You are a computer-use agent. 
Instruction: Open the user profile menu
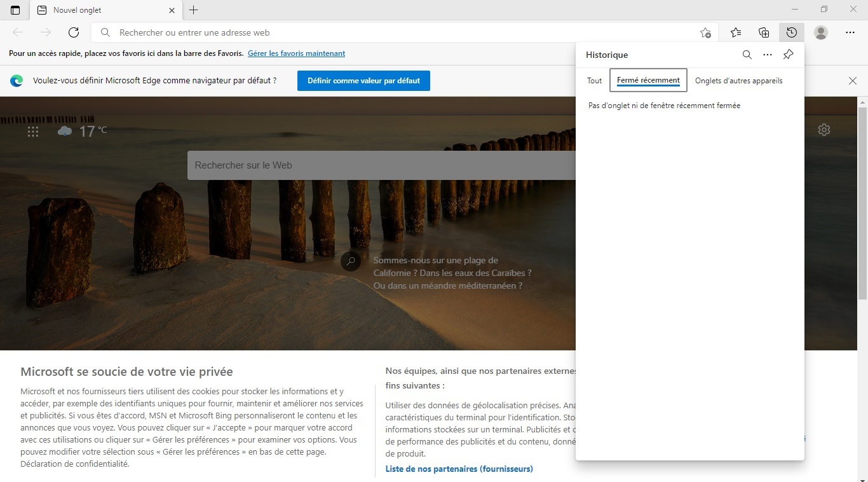[821, 32]
